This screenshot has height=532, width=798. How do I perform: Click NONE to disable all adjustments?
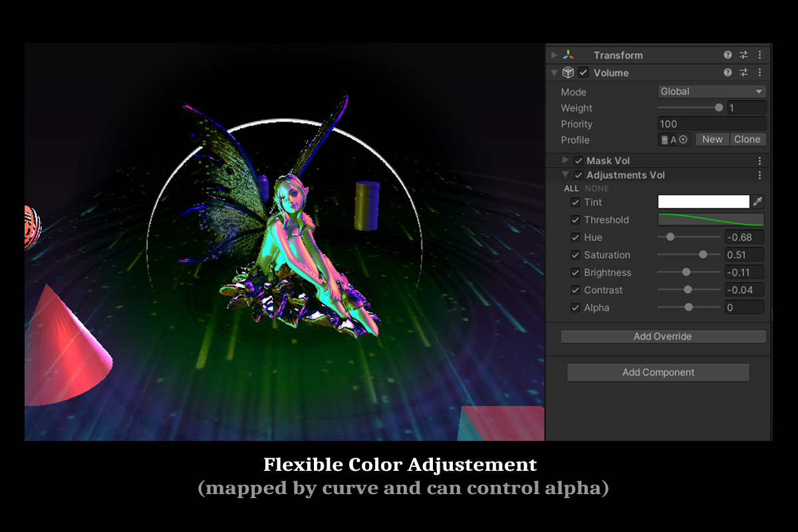597,188
